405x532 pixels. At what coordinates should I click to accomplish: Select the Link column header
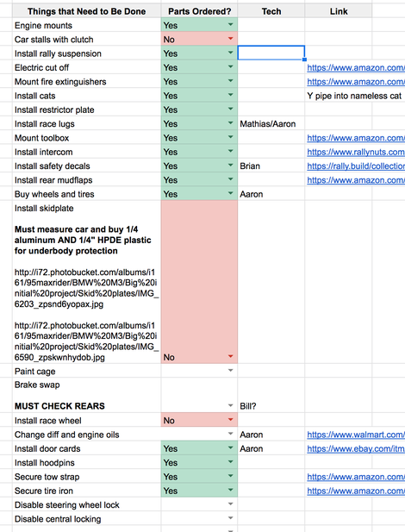338,11
